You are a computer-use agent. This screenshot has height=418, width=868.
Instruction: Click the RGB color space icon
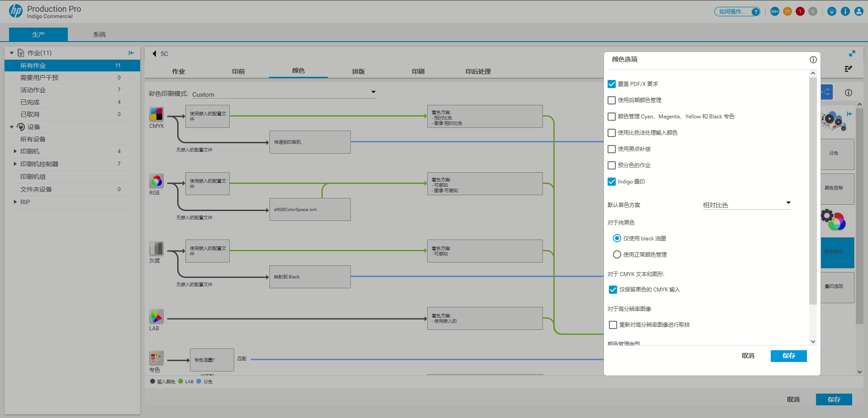pos(156,181)
